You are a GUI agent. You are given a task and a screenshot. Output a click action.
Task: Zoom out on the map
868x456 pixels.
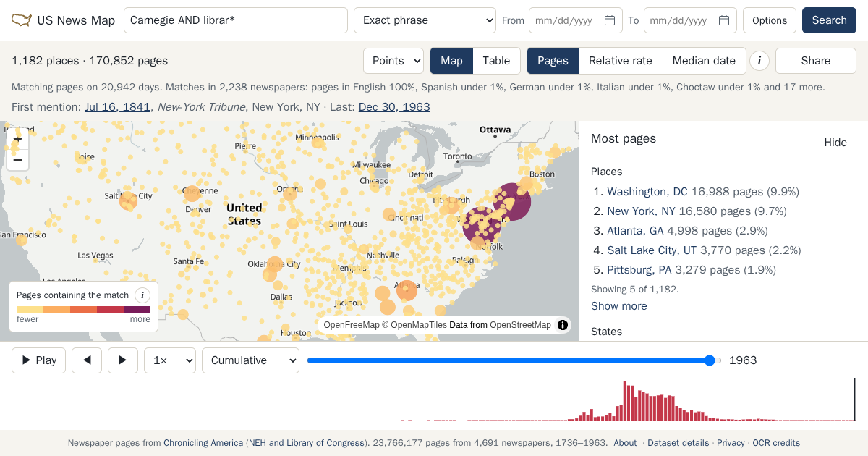[x=18, y=160]
